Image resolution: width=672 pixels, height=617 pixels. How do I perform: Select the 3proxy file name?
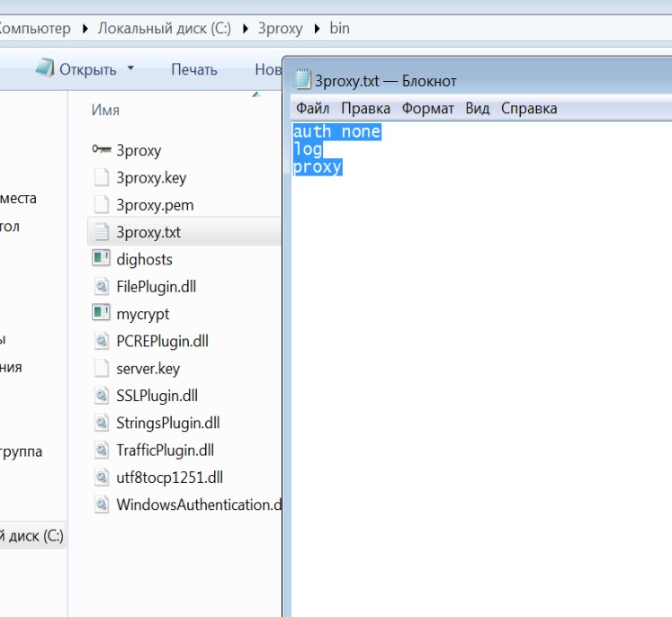click(139, 150)
